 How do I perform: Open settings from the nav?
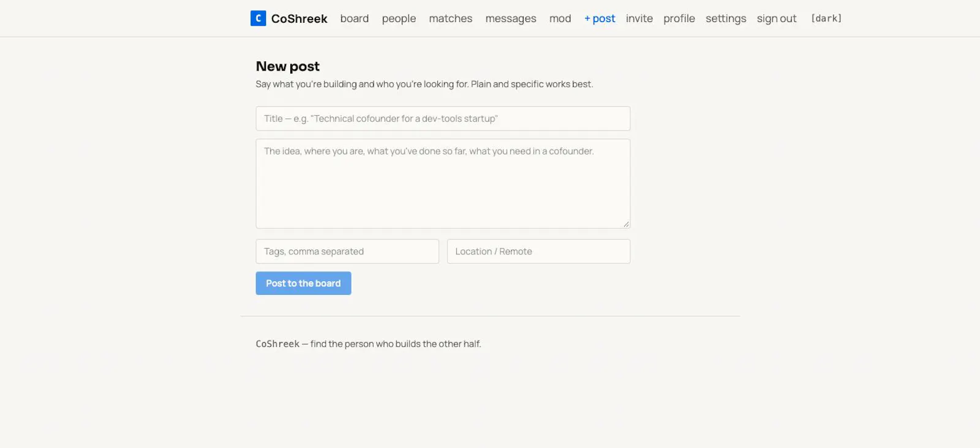point(726,18)
